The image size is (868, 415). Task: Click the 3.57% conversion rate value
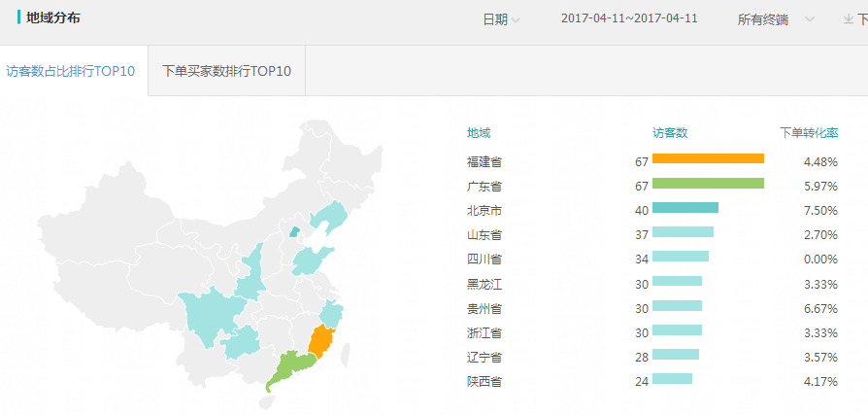click(820, 358)
